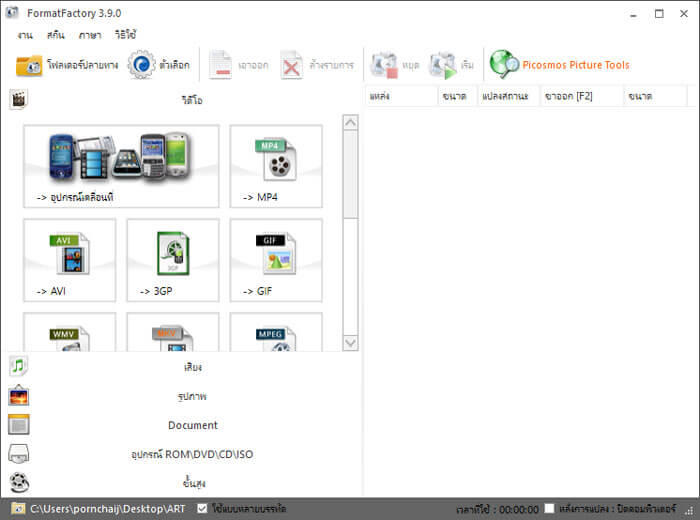
Task: Click the Picosmos Picture Tools link
Action: [576, 65]
